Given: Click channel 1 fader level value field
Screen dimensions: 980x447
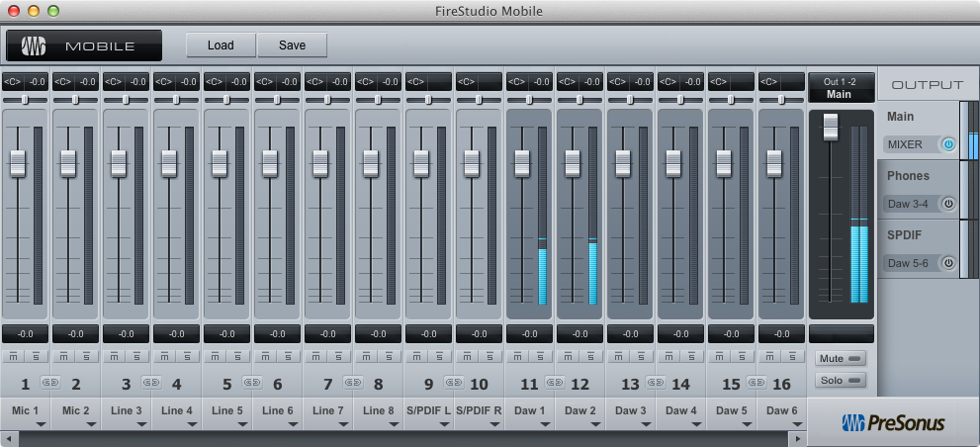Looking at the screenshot, I should pos(25,334).
